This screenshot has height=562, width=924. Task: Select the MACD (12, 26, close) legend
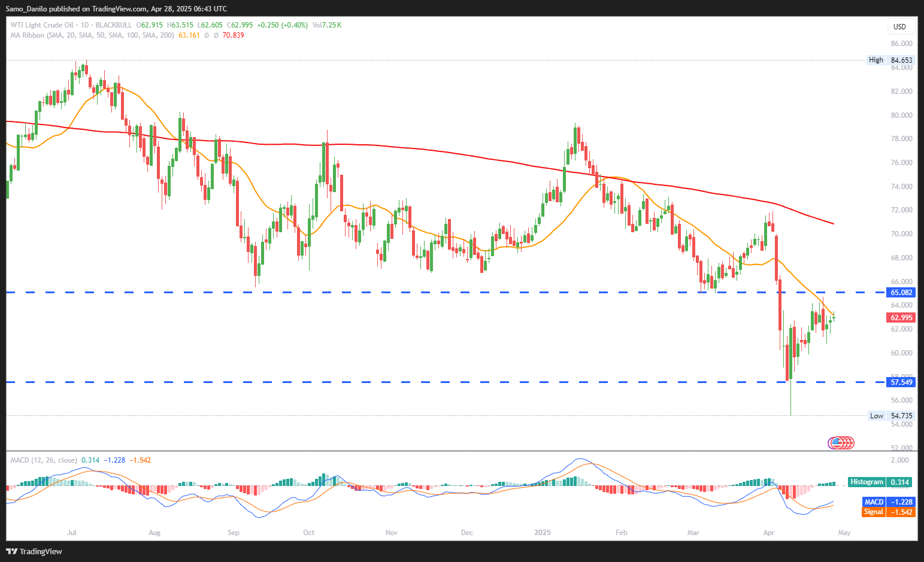tap(44, 460)
